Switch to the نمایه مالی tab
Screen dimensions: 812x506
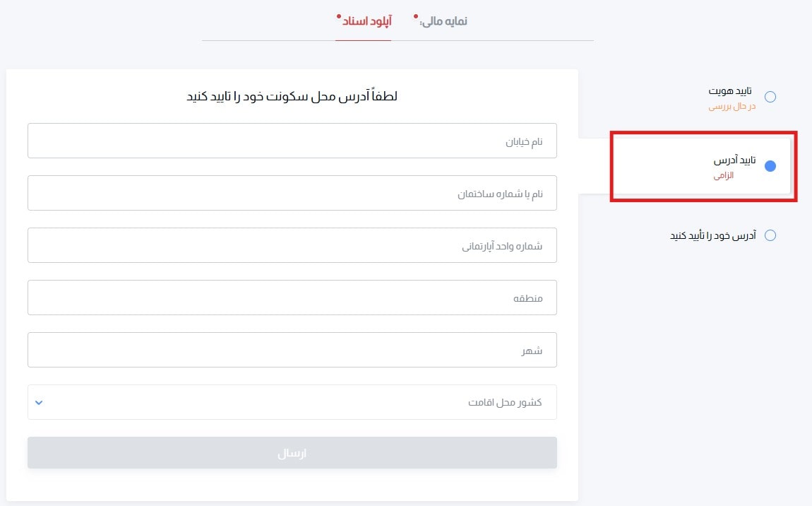point(441,21)
